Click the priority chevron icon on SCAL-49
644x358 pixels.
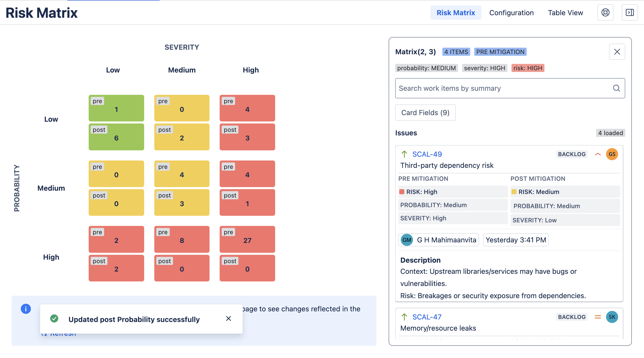598,154
